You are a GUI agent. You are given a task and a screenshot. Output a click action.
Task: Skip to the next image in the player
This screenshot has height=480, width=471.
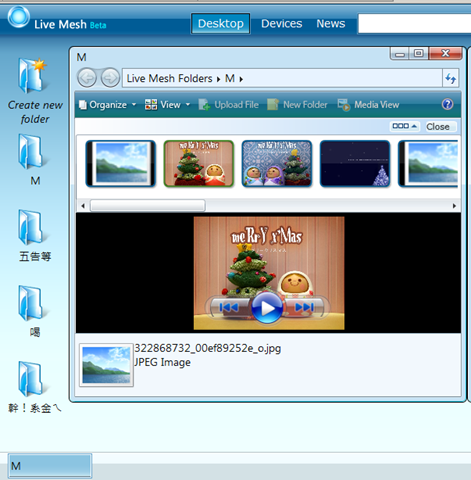tap(304, 307)
